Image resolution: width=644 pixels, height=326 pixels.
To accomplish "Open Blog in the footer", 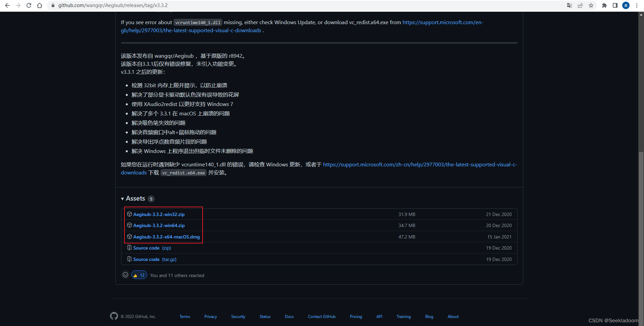I will (x=429, y=317).
